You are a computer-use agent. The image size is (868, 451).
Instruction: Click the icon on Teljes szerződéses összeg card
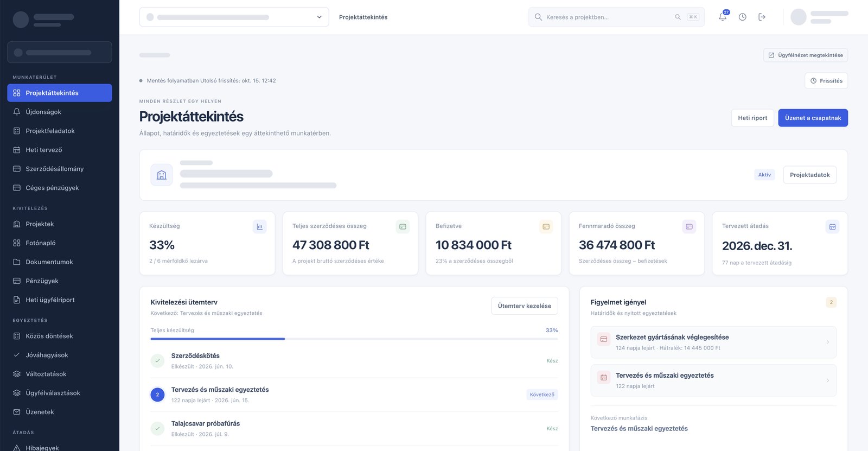[403, 227]
